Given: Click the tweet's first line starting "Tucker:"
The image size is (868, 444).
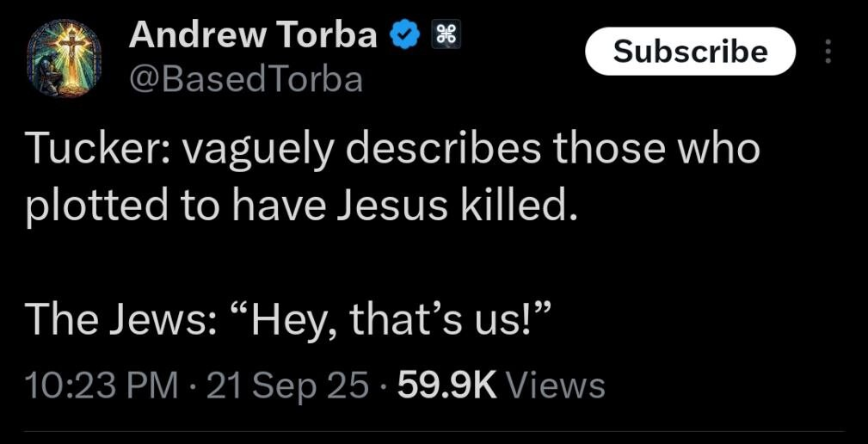Looking at the screenshot, I should click(x=392, y=149).
